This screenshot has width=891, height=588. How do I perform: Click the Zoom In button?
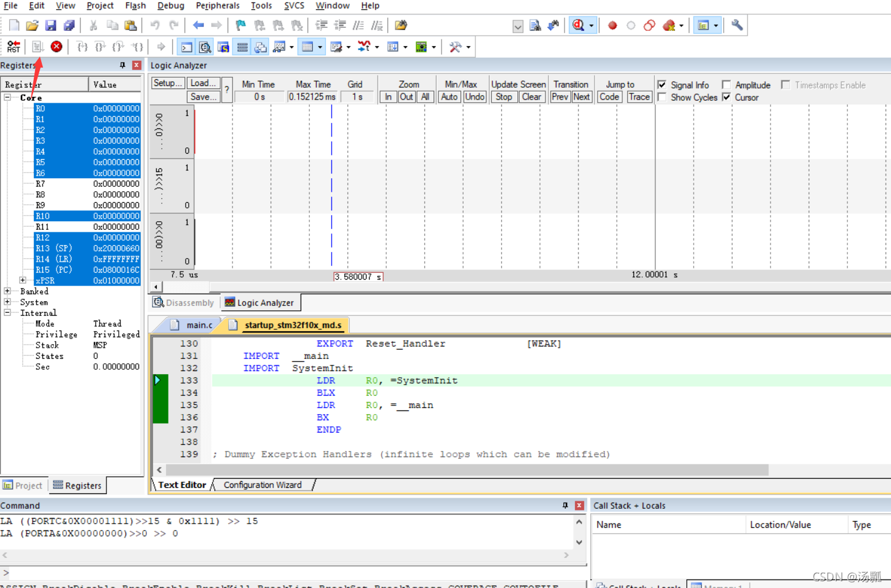[388, 97]
